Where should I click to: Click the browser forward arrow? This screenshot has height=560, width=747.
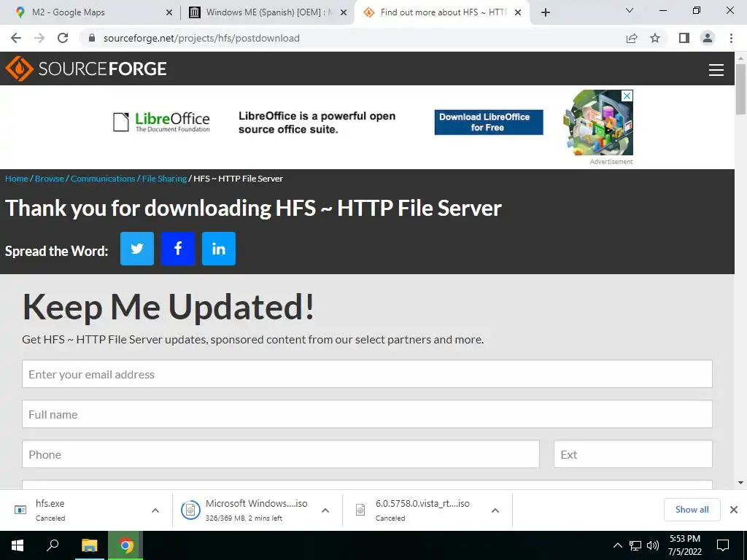pyautogui.click(x=39, y=38)
